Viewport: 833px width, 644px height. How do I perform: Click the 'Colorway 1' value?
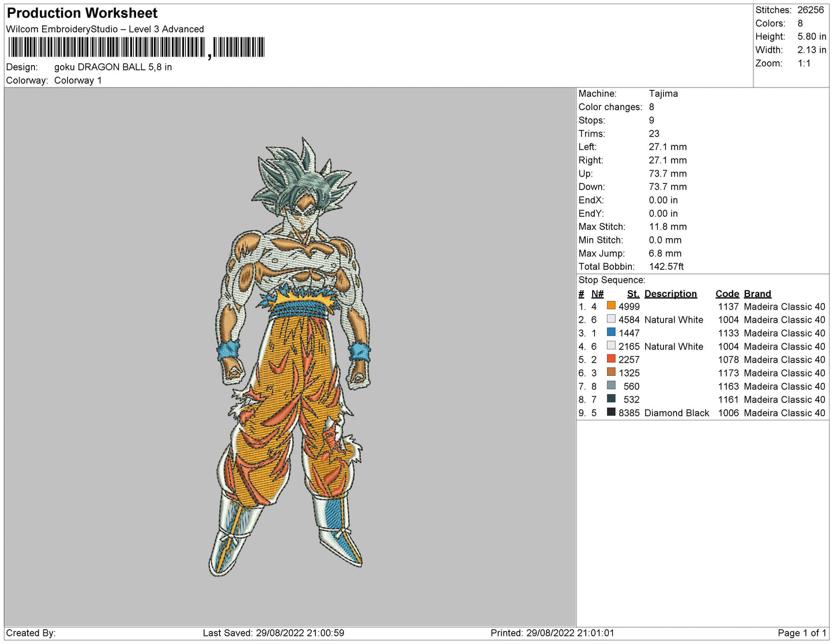pos(78,80)
